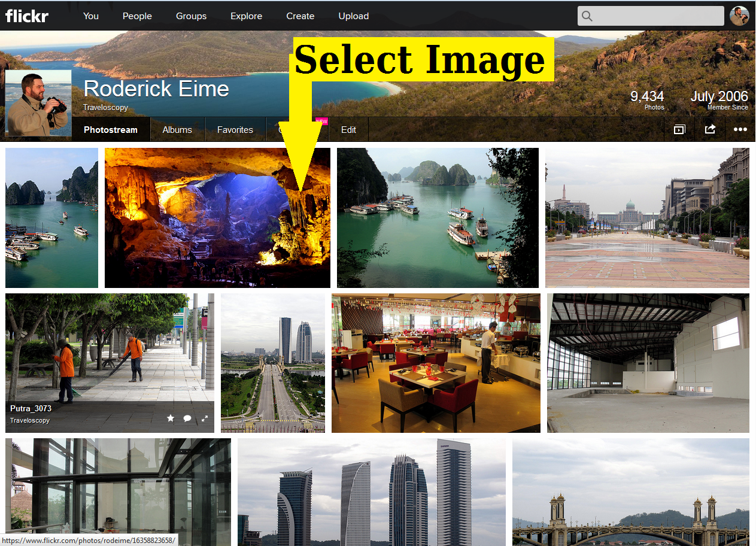Click the profile picture of the man with binoculars
756x546 pixels.
pyautogui.click(x=38, y=103)
